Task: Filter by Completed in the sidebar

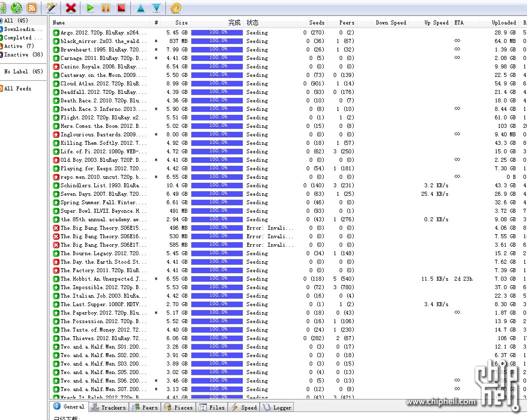Action: click(x=23, y=37)
